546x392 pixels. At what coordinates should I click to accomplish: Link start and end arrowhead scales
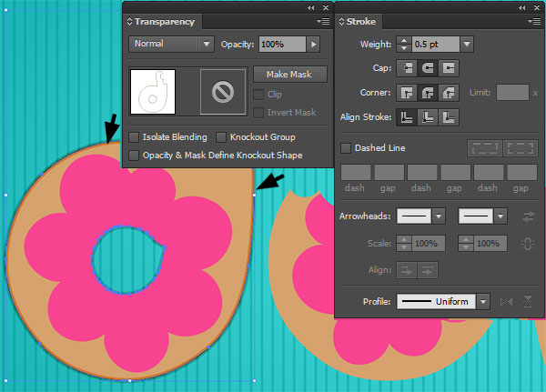[x=528, y=244]
